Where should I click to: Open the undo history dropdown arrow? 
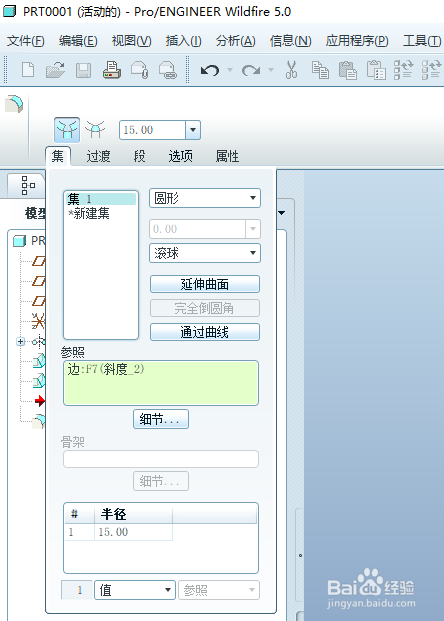(230, 70)
